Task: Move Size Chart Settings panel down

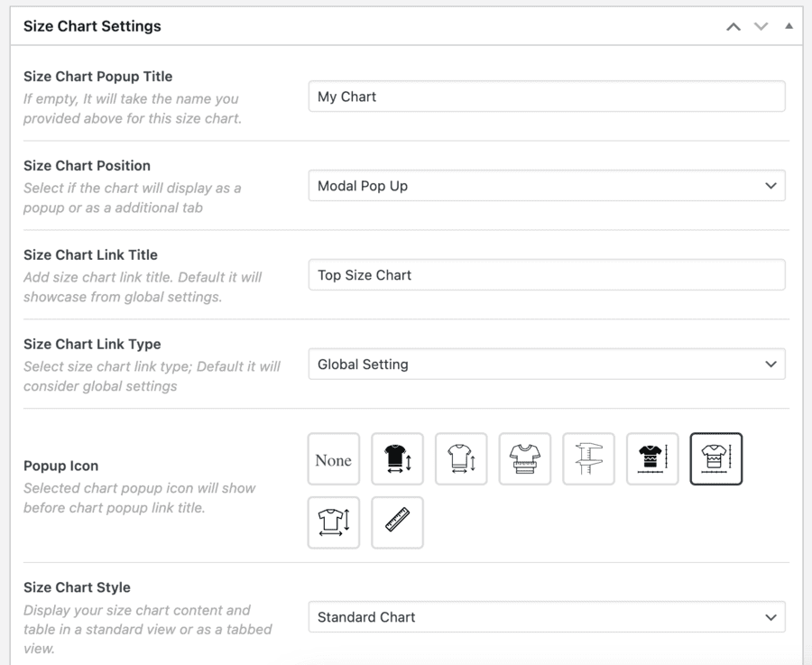Action: click(761, 26)
